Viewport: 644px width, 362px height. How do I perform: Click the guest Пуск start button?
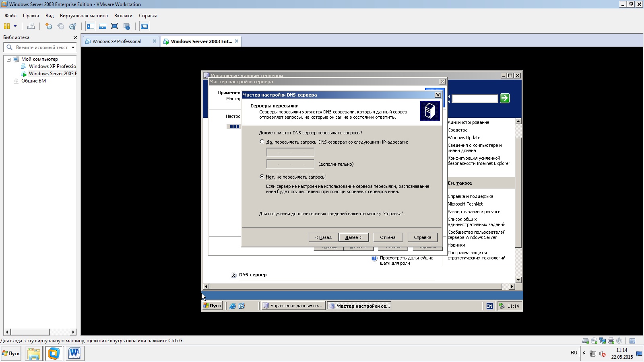tap(212, 306)
